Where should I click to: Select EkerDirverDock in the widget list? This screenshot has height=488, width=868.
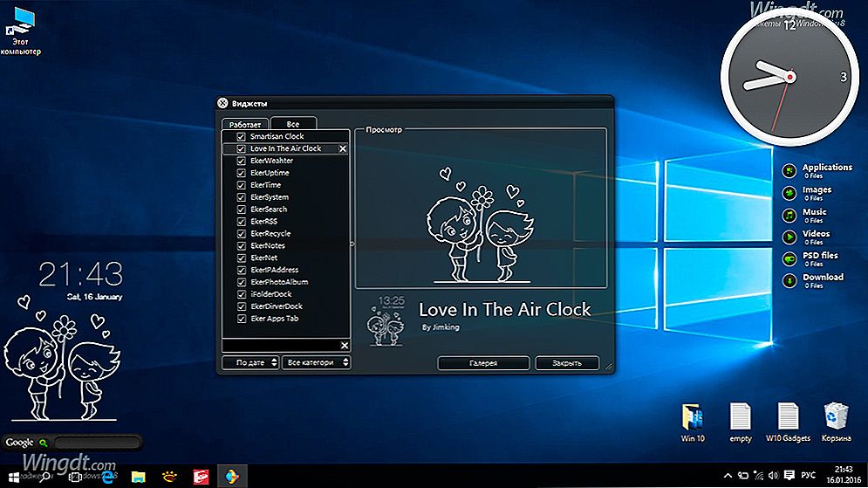[285, 306]
